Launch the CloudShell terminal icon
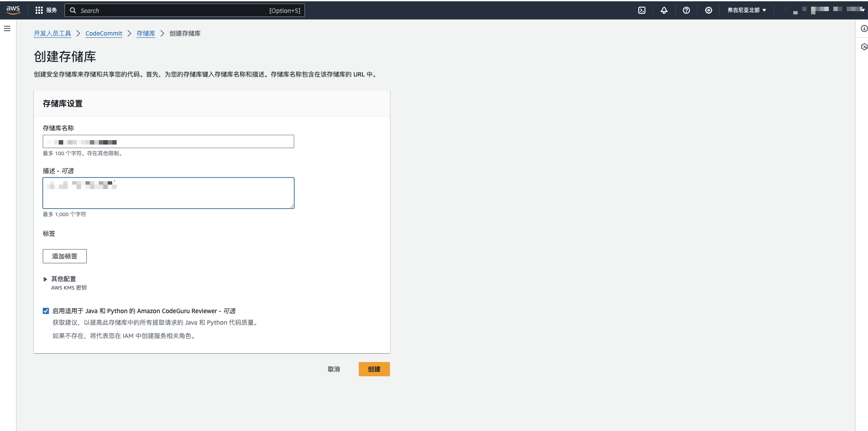Image resolution: width=868 pixels, height=431 pixels. 642,10
